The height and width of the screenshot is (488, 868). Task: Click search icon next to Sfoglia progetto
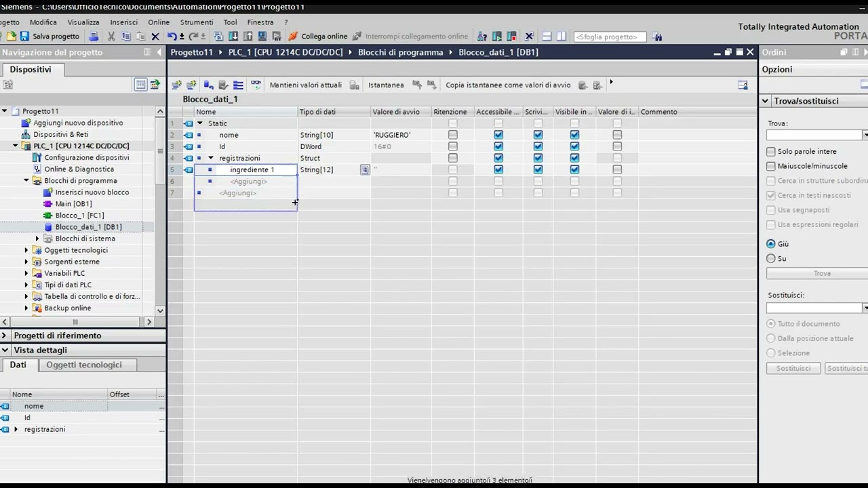pyautogui.click(x=657, y=37)
